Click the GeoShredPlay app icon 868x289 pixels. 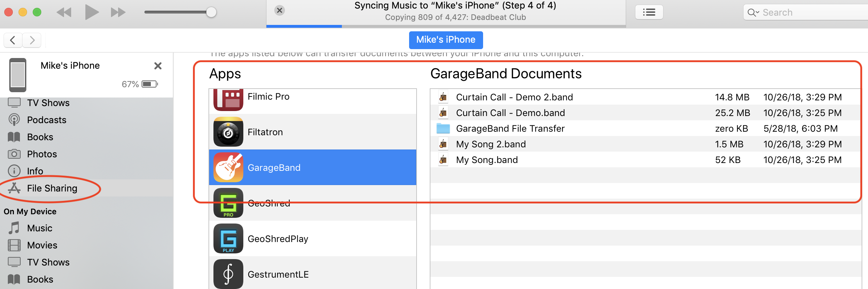pos(228,238)
